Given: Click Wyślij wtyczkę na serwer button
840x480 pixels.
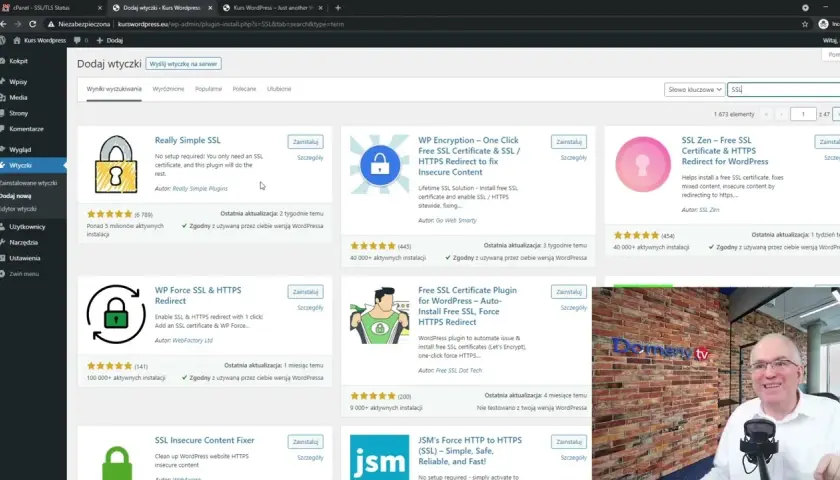Looking at the screenshot, I should pos(183,64).
